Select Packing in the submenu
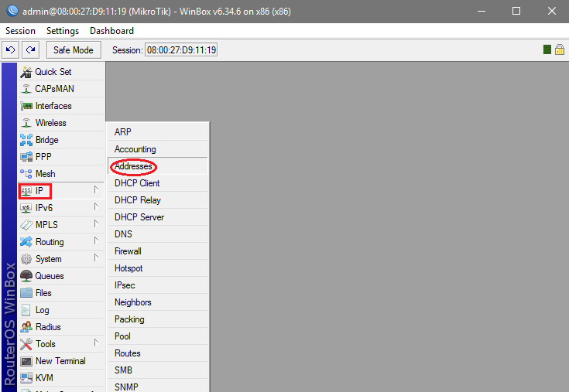Image resolution: width=569 pixels, height=392 pixels. 158,319
